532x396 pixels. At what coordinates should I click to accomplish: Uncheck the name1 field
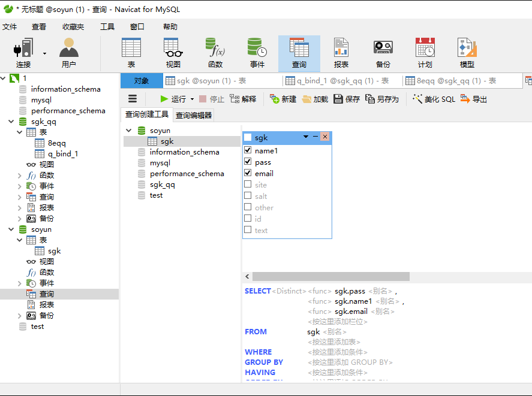[248, 150]
